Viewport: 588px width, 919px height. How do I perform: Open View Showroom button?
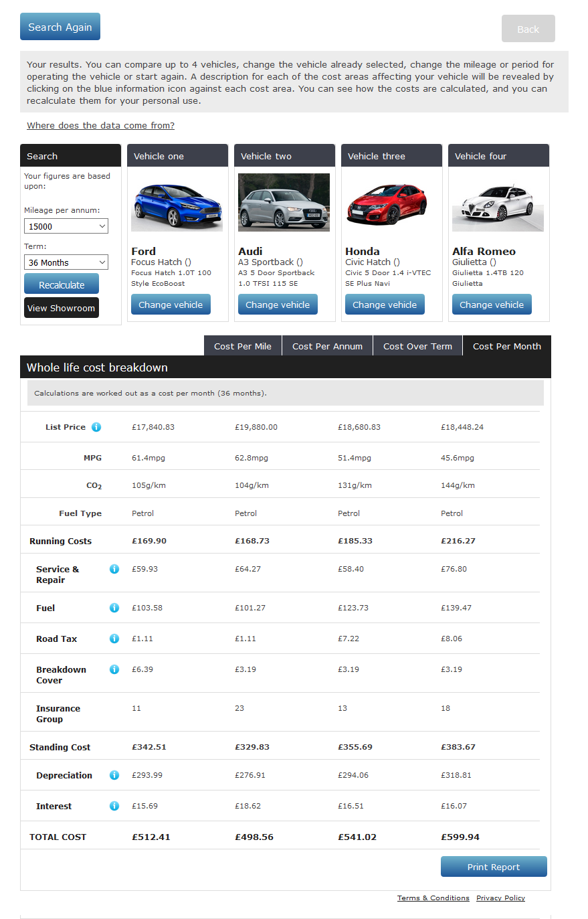click(x=62, y=308)
